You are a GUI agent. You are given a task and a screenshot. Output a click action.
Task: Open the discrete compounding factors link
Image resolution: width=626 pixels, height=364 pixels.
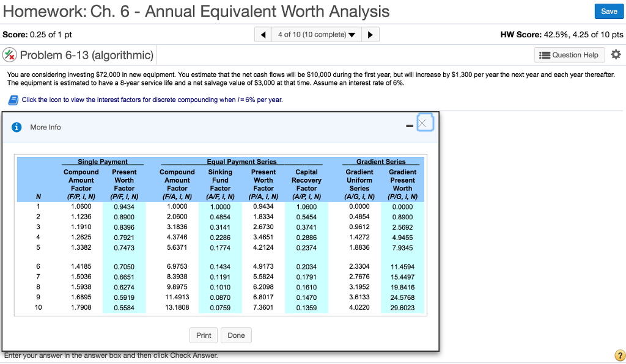152,99
